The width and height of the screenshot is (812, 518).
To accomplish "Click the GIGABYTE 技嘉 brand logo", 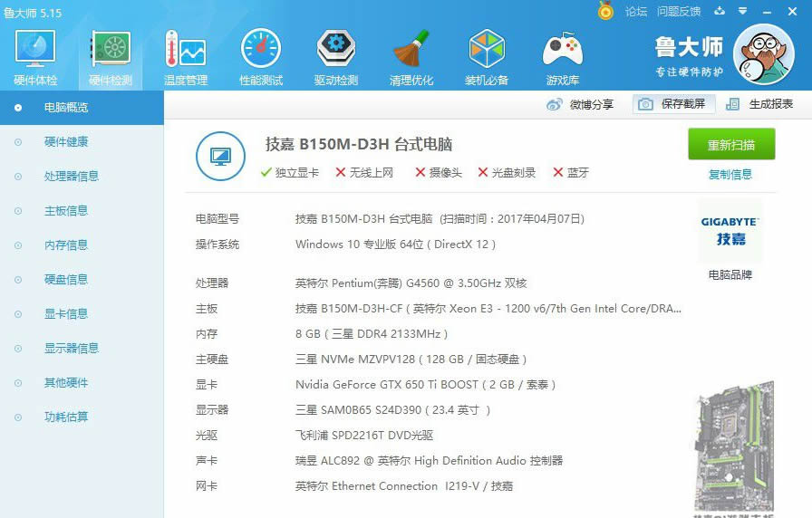I will tap(730, 231).
